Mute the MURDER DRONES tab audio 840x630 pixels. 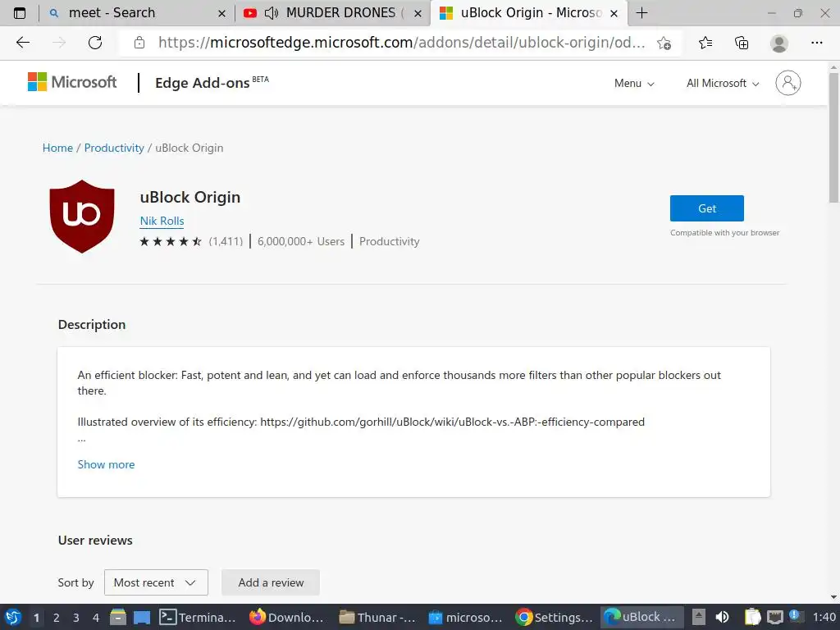272,13
